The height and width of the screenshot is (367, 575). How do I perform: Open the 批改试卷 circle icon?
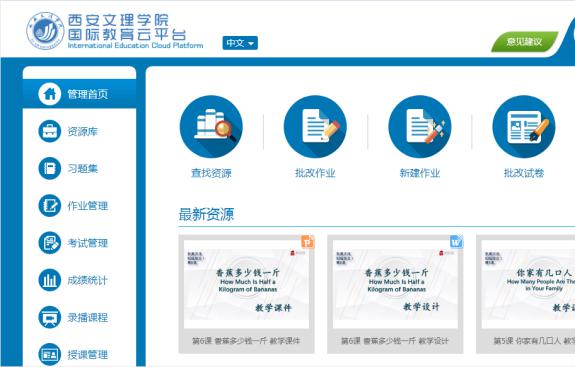pyautogui.click(x=524, y=126)
